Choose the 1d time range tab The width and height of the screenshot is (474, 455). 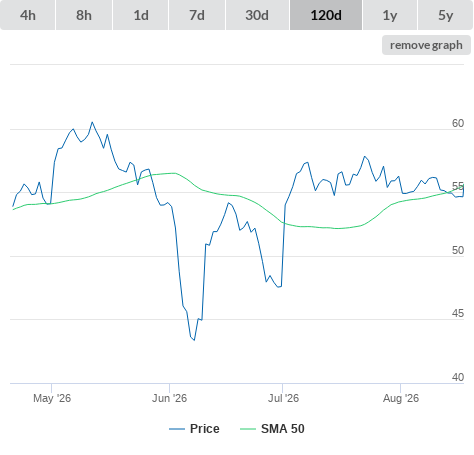141,15
